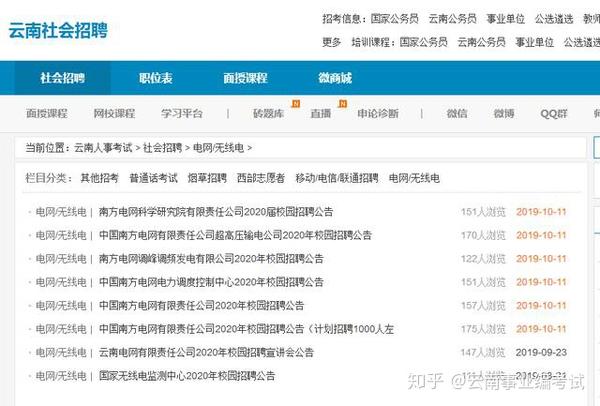Select category 烟草招聘
Viewport: 600px width, 406px height.
pos(207,178)
